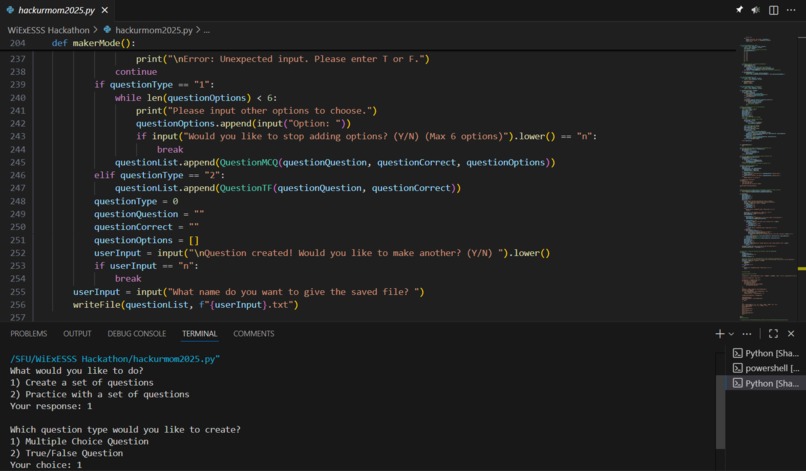806x471 pixels.
Task: Click "2) Practice with a set of questions" line
Action: (x=100, y=394)
